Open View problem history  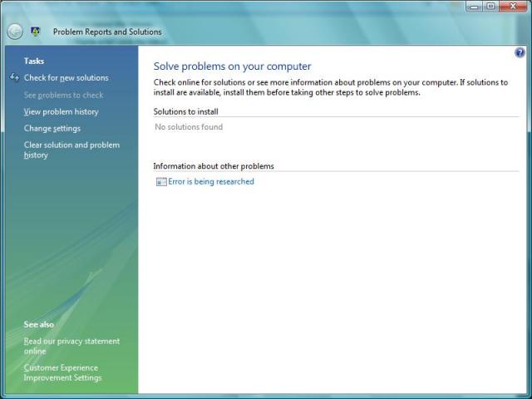61,112
